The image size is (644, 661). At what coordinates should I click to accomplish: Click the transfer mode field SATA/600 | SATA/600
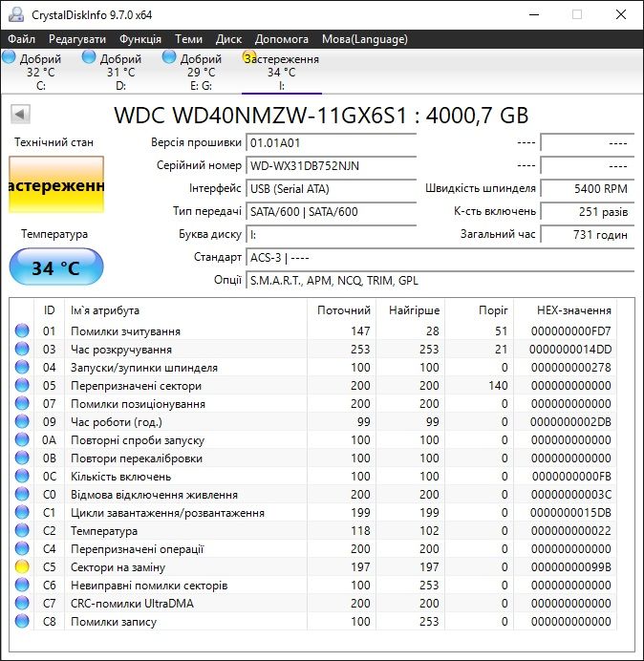coord(331,212)
